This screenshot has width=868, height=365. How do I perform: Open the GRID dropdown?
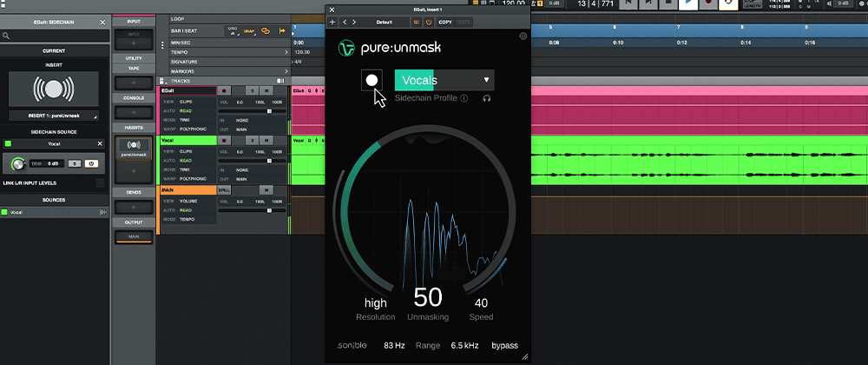pos(233,30)
